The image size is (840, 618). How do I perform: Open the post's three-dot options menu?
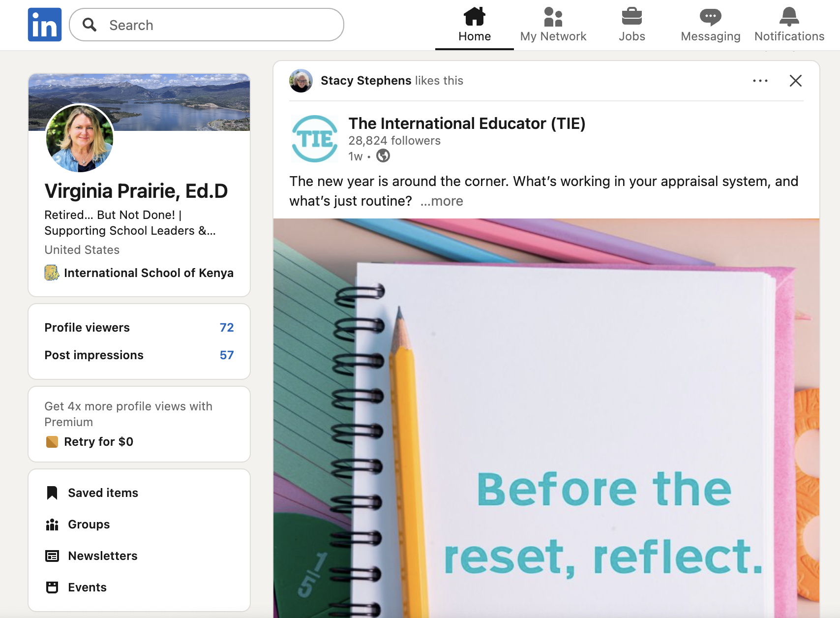(x=760, y=81)
